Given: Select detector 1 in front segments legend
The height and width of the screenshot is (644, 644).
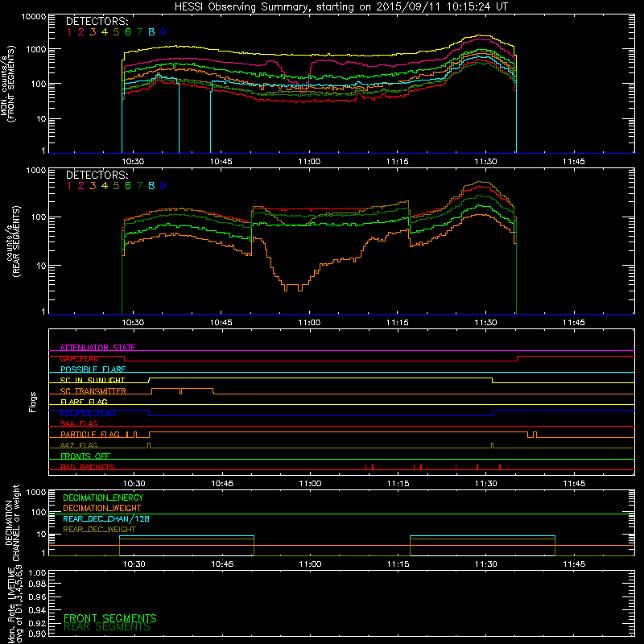Looking at the screenshot, I should (x=69, y=32).
